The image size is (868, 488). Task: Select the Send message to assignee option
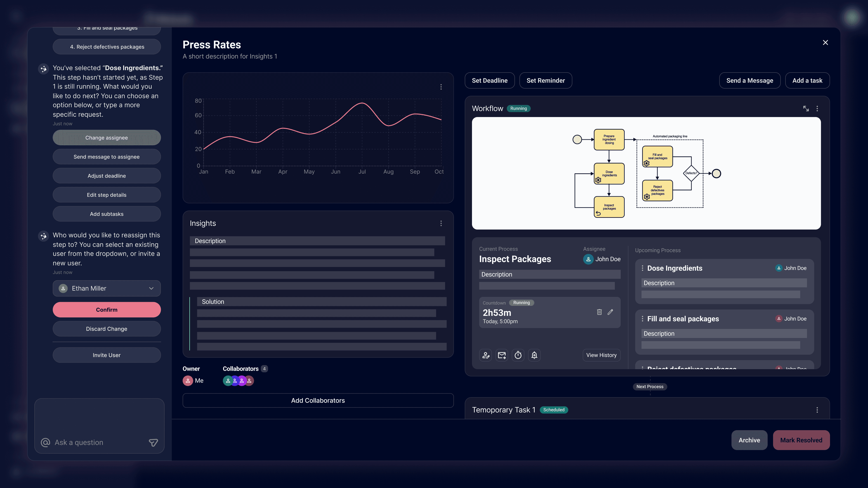click(106, 157)
